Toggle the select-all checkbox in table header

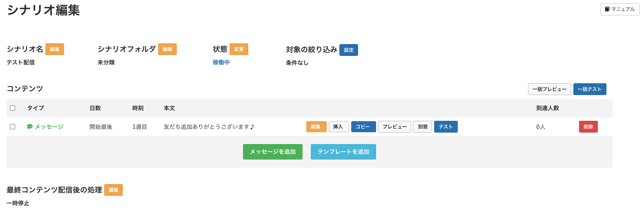12,108
